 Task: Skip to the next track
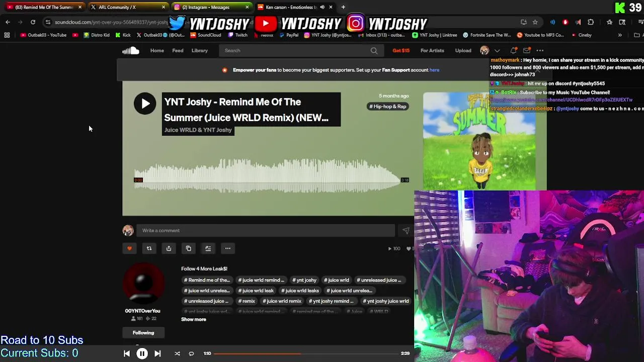(157, 353)
